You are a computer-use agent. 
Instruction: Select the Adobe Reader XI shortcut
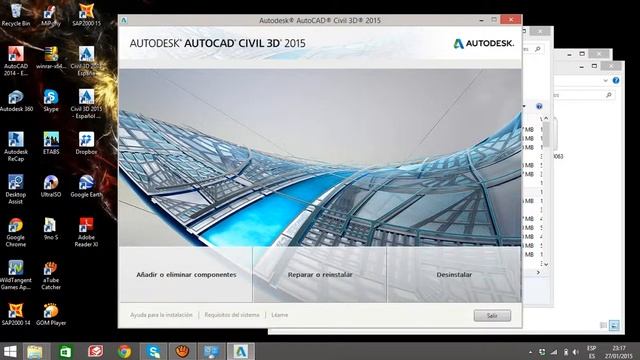[86, 233]
